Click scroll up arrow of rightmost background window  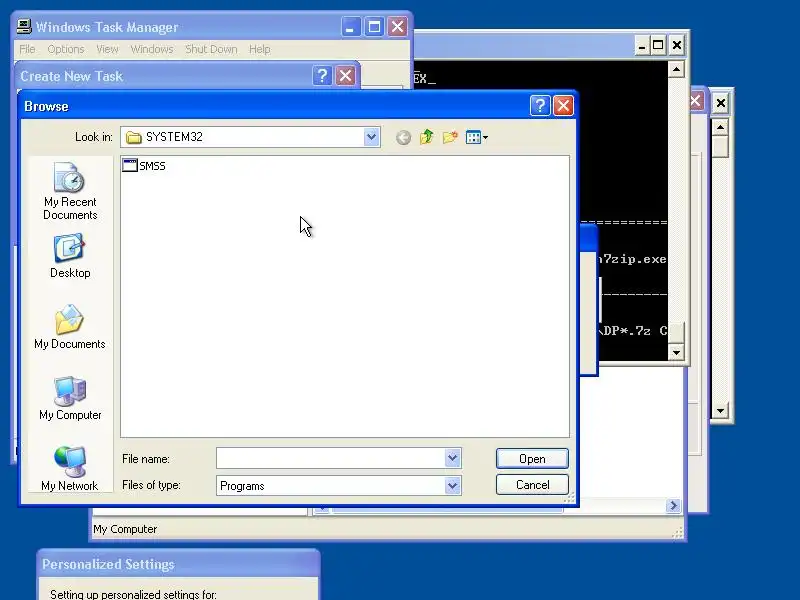click(x=720, y=127)
